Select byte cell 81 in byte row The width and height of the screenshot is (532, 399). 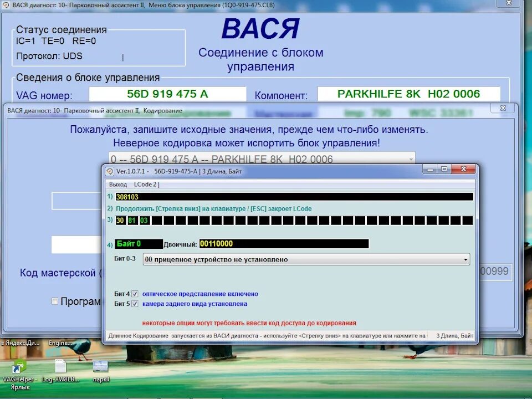coord(132,221)
